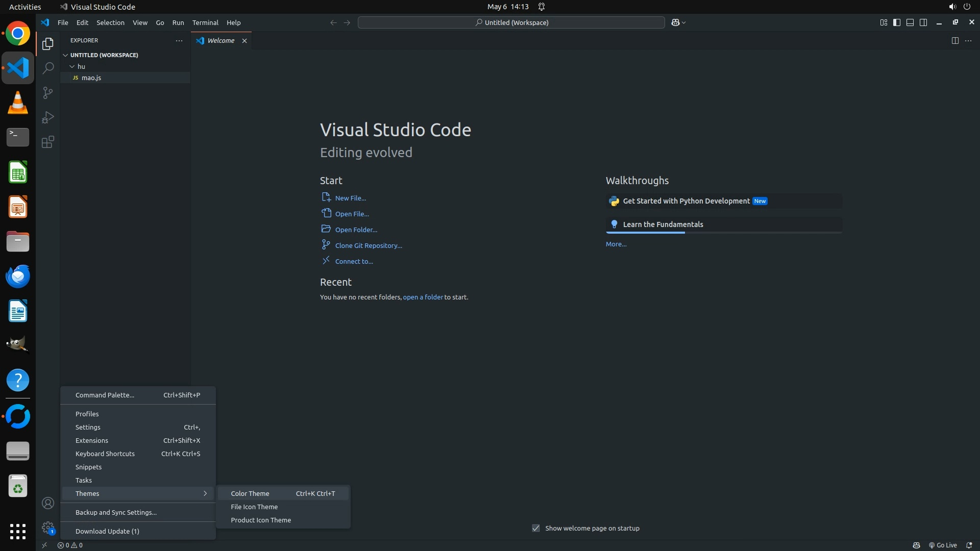Select Color Theme from Themes submenu
This screenshot has width=980, height=551.
pyautogui.click(x=250, y=493)
